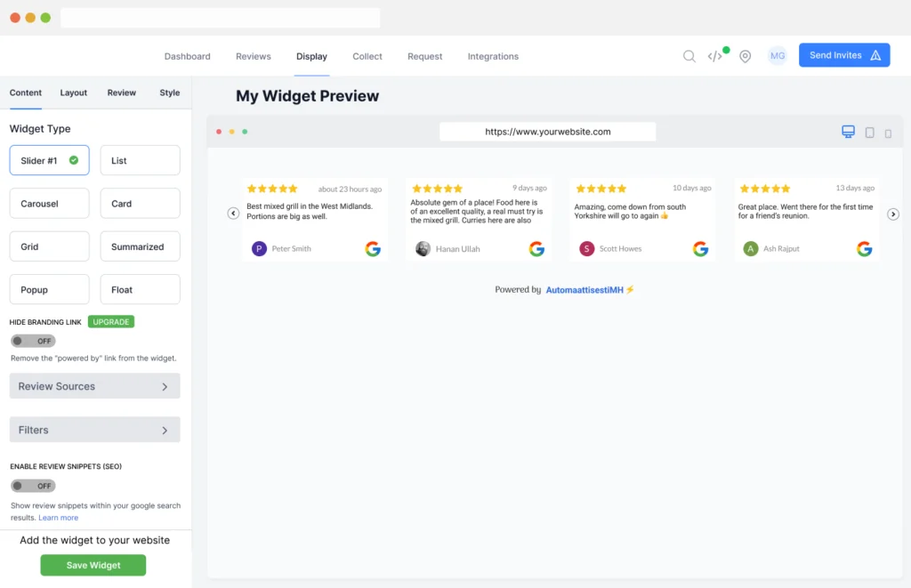Click the yourwebsite.com URL field

(x=547, y=132)
